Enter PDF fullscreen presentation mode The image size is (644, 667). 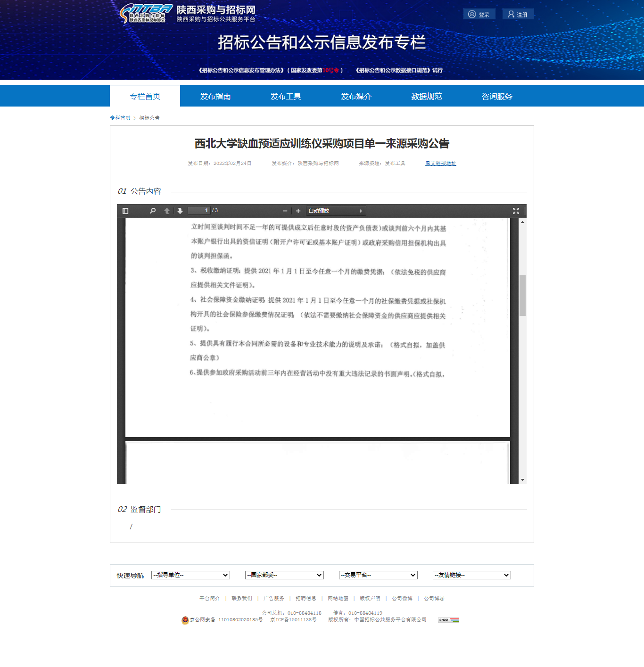click(x=516, y=211)
